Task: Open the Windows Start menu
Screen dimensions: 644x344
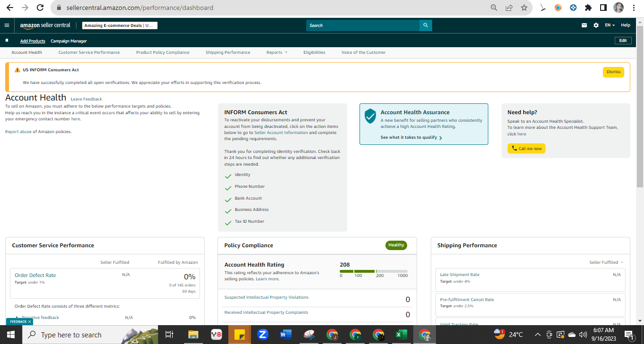Action: (10, 335)
